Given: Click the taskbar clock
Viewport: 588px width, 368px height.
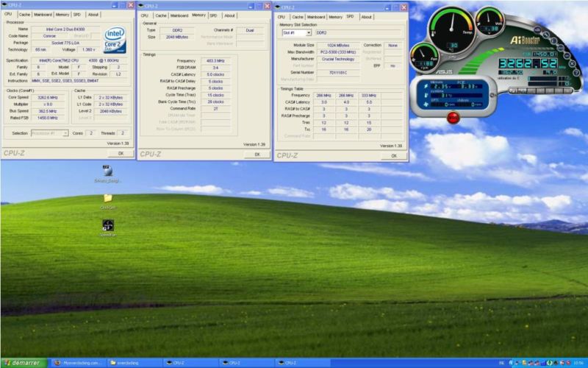Looking at the screenshot, I should click(578, 363).
